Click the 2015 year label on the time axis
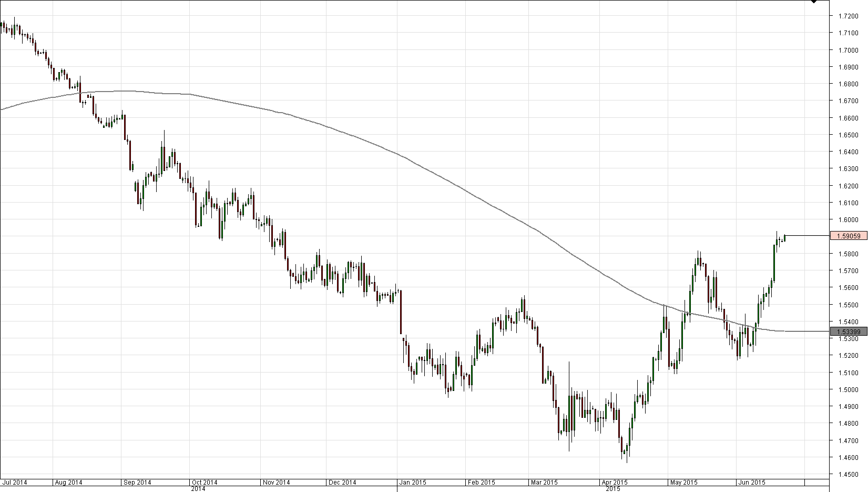The width and height of the screenshot is (868, 492). click(x=613, y=489)
